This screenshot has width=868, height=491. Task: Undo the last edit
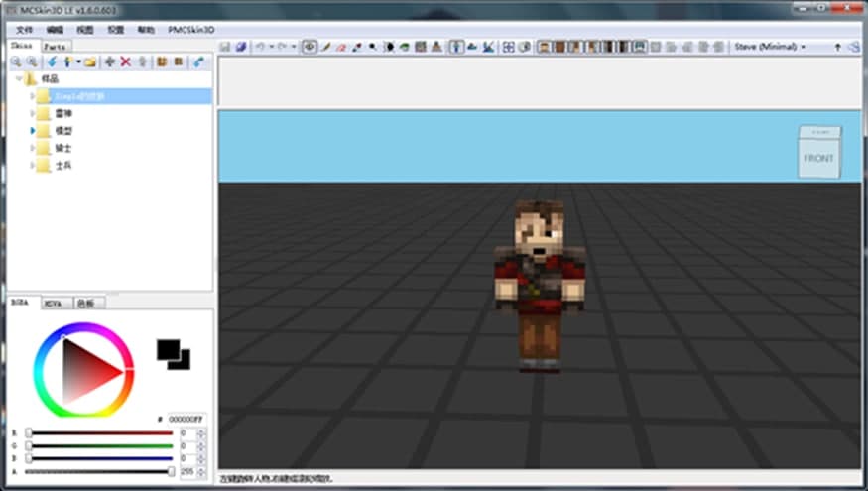[260, 47]
